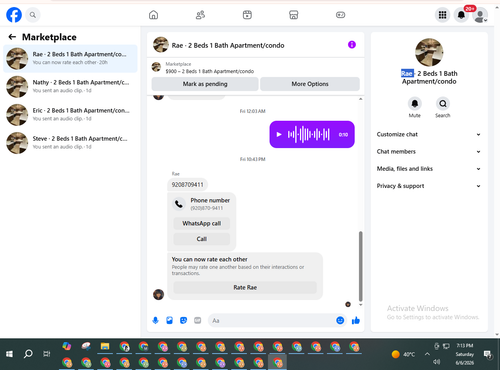Open the emoji picker in message box
500x370 pixels.
click(x=340, y=321)
